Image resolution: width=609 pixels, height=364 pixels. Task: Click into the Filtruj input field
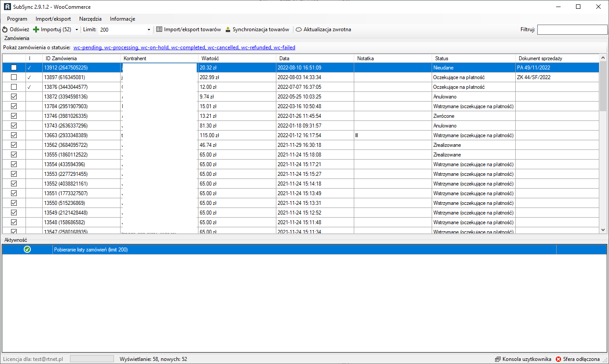click(572, 29)
